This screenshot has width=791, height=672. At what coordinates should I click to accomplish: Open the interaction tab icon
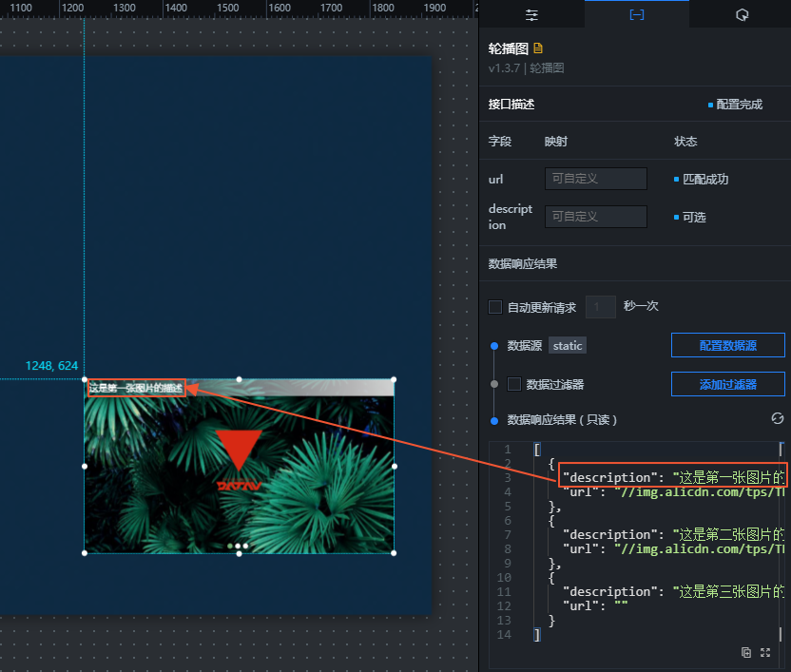742,15
